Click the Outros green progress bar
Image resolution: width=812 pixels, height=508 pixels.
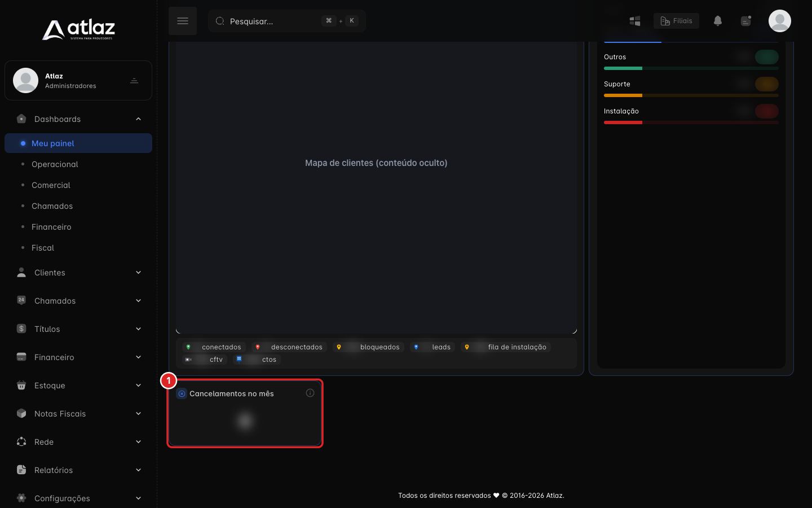[691, 68]
